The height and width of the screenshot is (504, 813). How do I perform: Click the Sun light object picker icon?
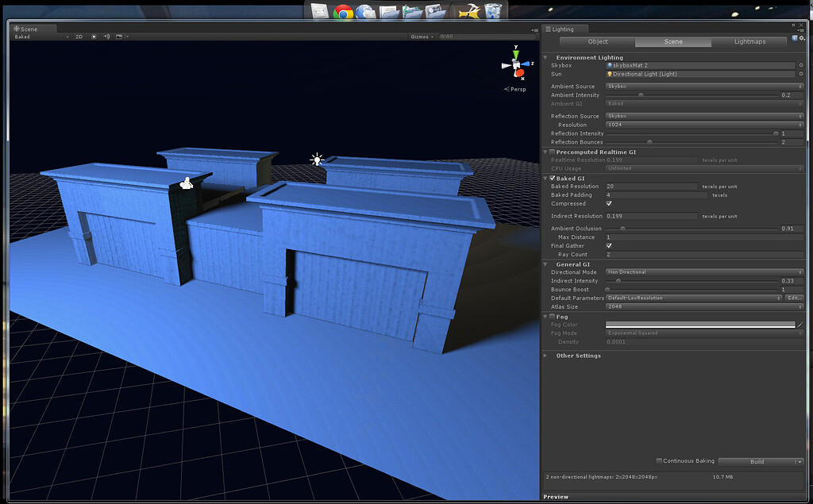coord(802,74)
